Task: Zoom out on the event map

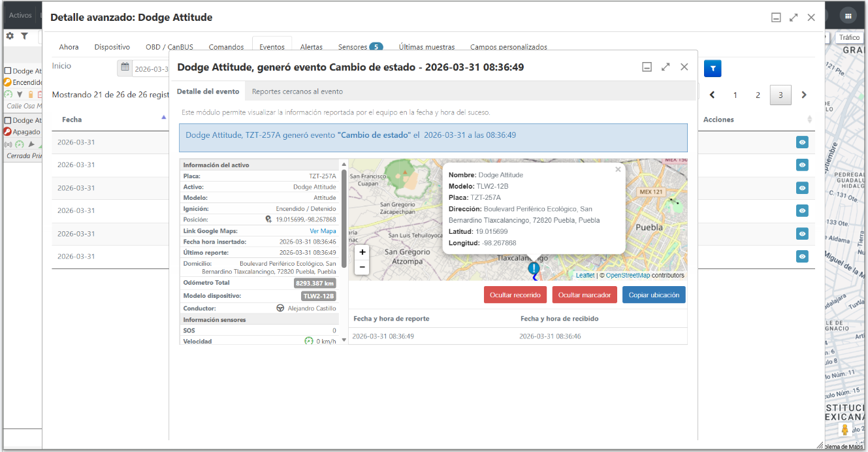Action: [x=362, y=267]
